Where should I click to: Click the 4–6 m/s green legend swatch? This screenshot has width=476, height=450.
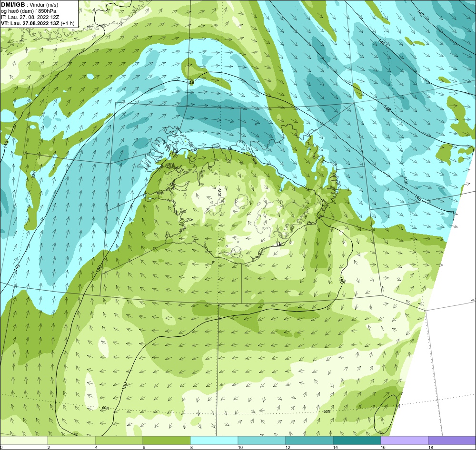pos(119,440)
